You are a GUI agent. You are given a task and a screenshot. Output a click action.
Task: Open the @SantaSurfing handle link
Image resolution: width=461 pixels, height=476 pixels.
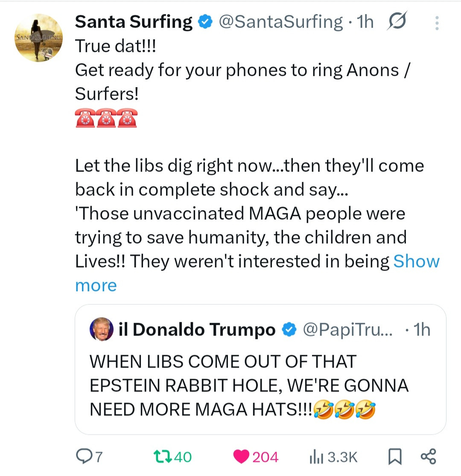tap(280, 22)
